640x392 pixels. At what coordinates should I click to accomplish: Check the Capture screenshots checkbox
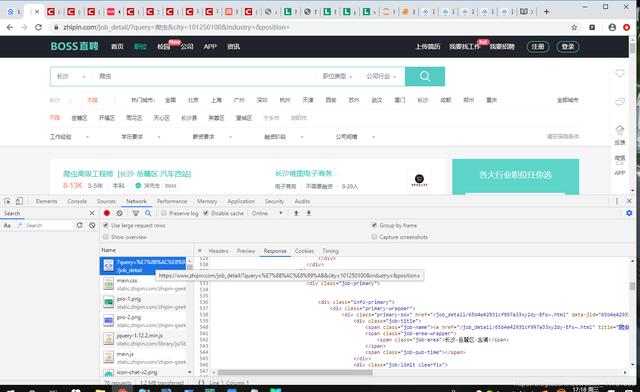tap(374, 237)
